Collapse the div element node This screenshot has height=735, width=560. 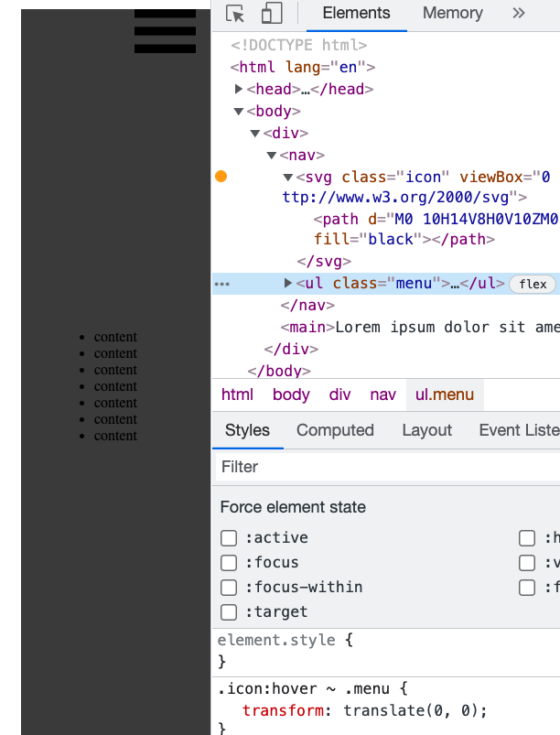coord(255,133)
